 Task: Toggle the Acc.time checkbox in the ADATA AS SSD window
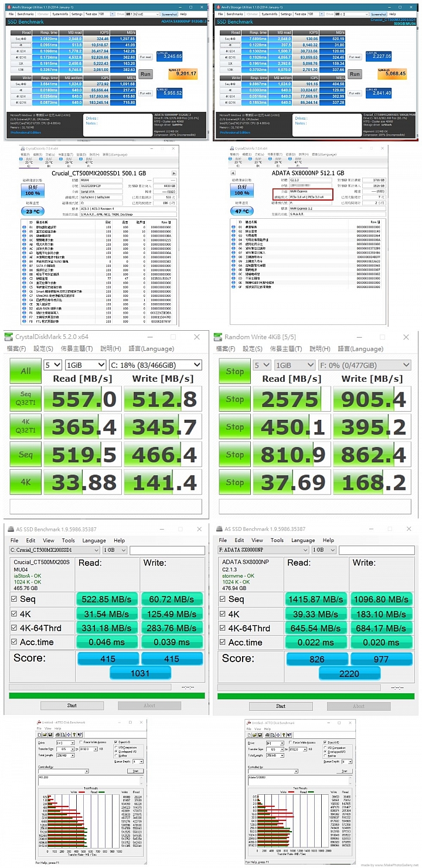pos(223,642)
